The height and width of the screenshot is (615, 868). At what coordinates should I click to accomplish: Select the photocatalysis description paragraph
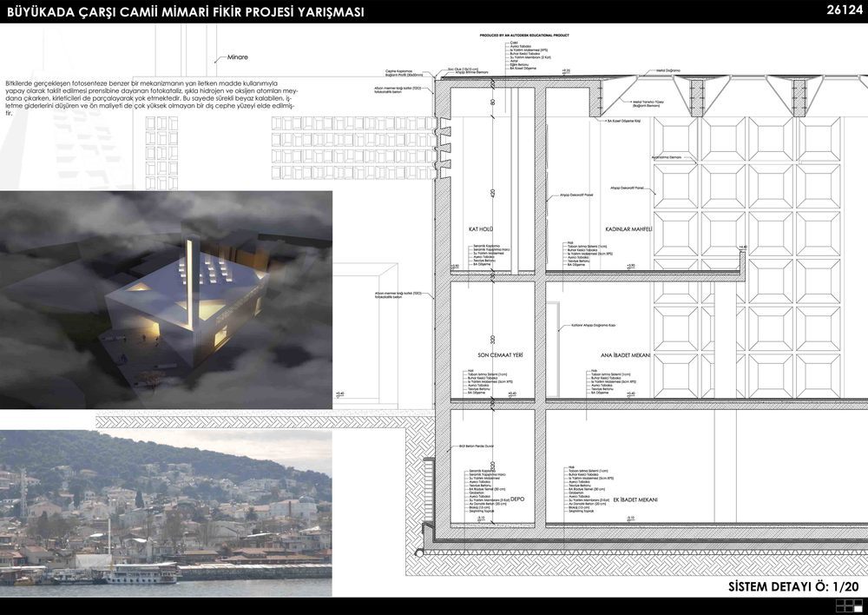coord(152,97)
